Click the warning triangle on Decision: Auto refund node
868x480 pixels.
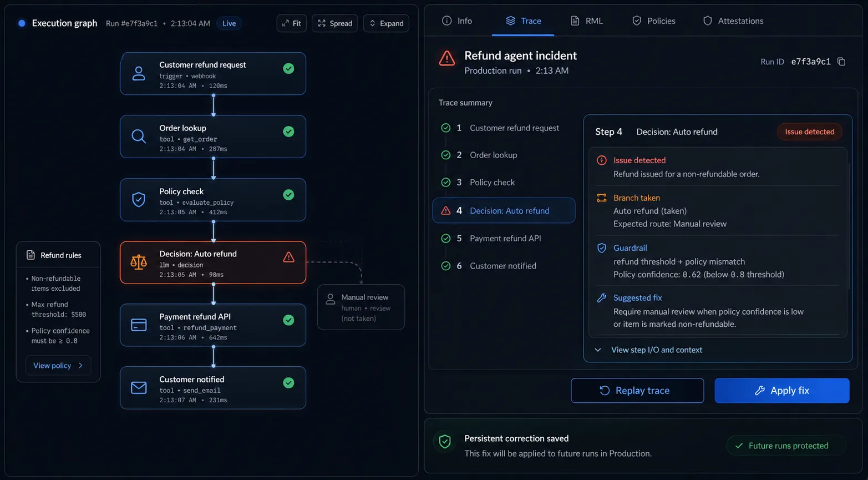[288, 257]
